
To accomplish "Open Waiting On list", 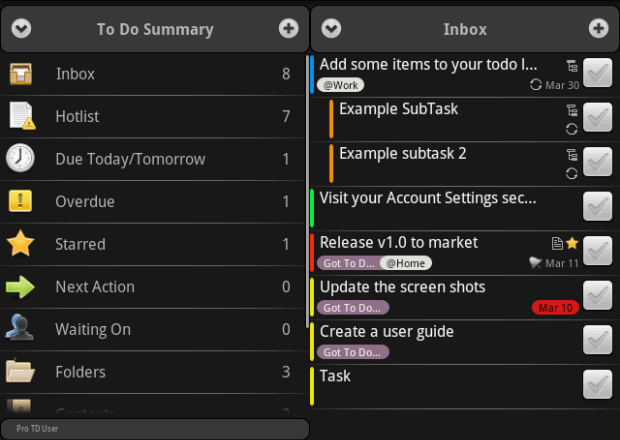I will tap(153, 330).
